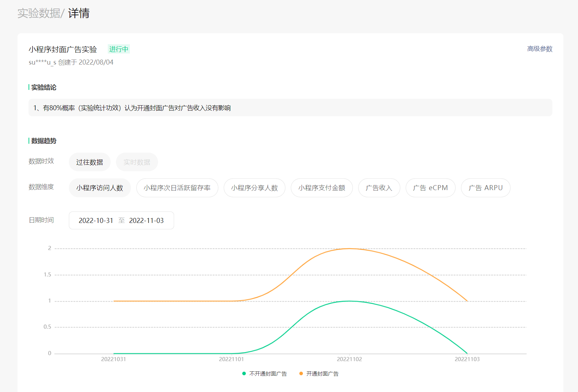Toggle the 不开通封面广告 legend series
The width and height of the screenshot is (578, 392).
point(268,374)
